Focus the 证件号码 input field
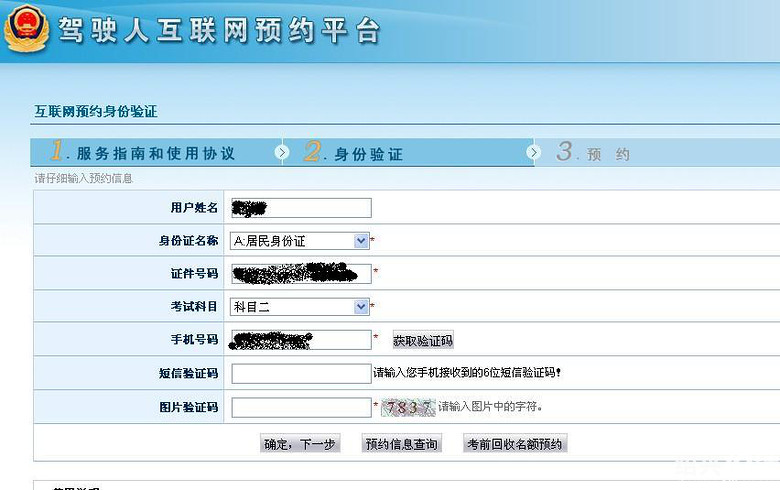The image size is (780, 490). 301,274
